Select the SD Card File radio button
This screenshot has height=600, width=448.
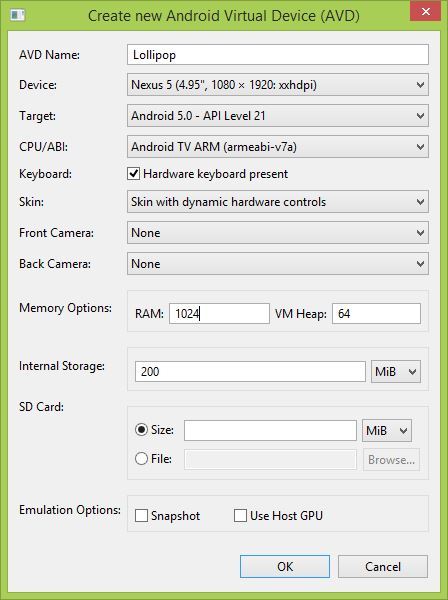pos(141,458)
